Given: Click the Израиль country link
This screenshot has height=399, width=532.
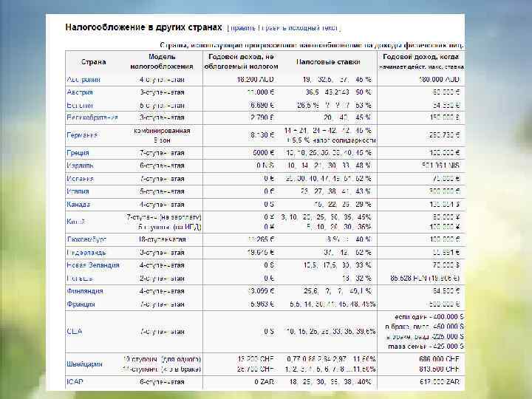Looking at the screenshot, I should click(x=80, y=166).
